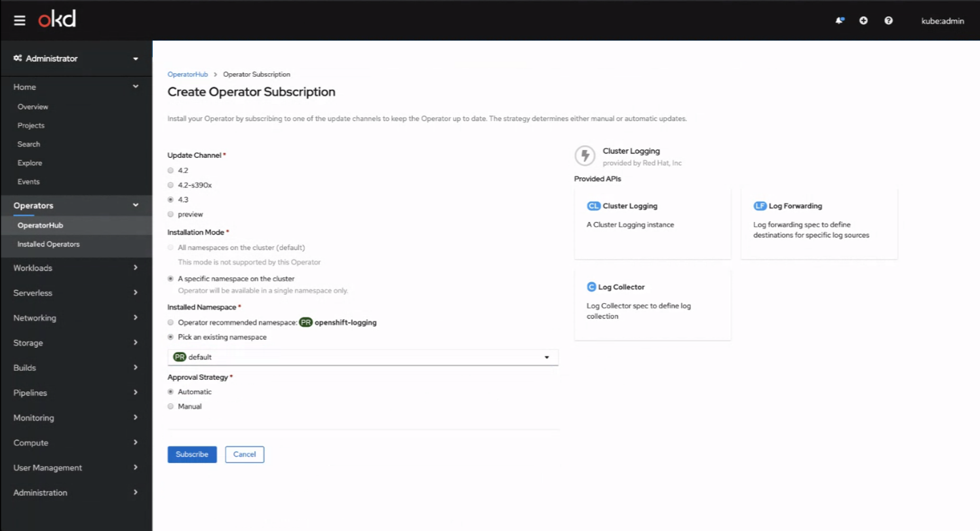The image size is (980, 531).
Task: Click the Cancel button
Action: tap(245, 454)
